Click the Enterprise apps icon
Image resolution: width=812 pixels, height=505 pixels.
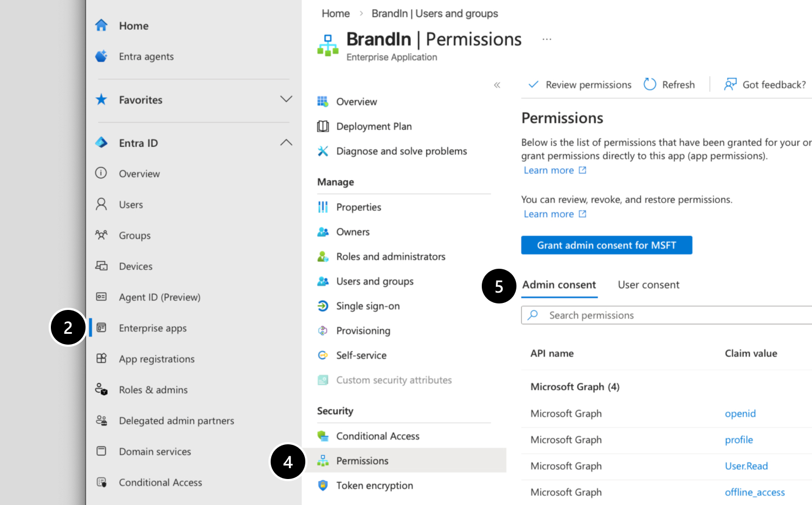pos(101,328)
